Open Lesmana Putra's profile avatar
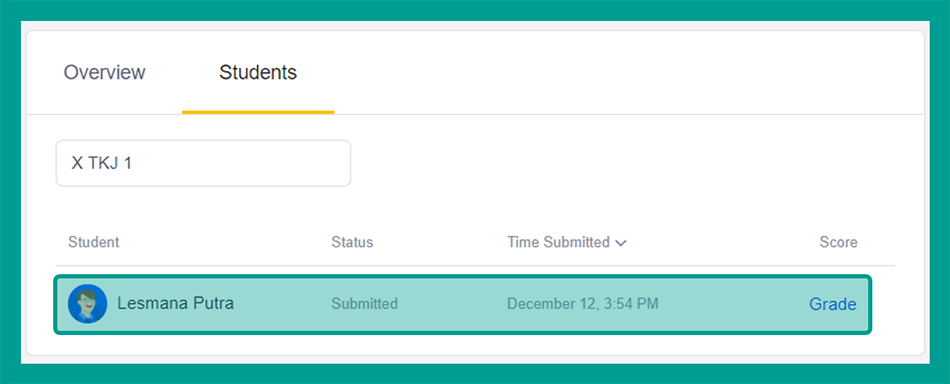950x384 pixels. tap(87, 303)
